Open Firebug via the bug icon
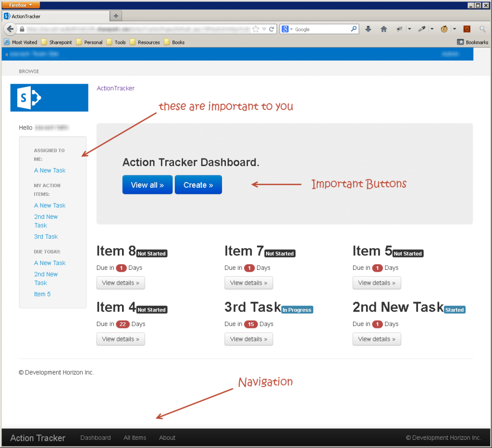The image size is (492, 448). 400,29
